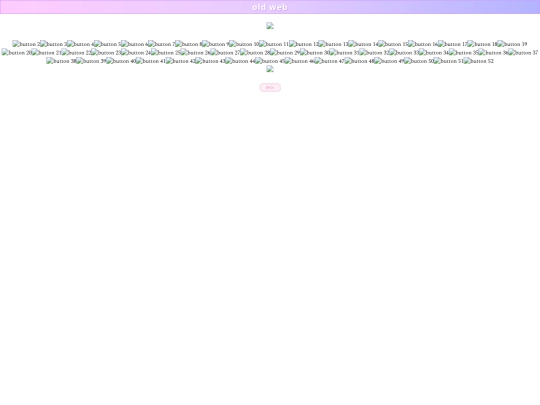Click the image labeled button 19
The height and width of the screenshot is (405, 540).
(512, 44)
